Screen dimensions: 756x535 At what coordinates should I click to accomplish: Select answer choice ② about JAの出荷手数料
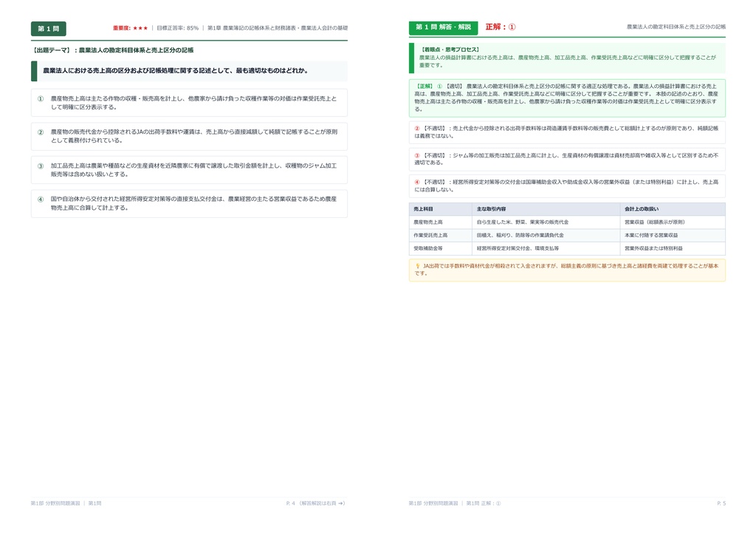pos(190,136)
